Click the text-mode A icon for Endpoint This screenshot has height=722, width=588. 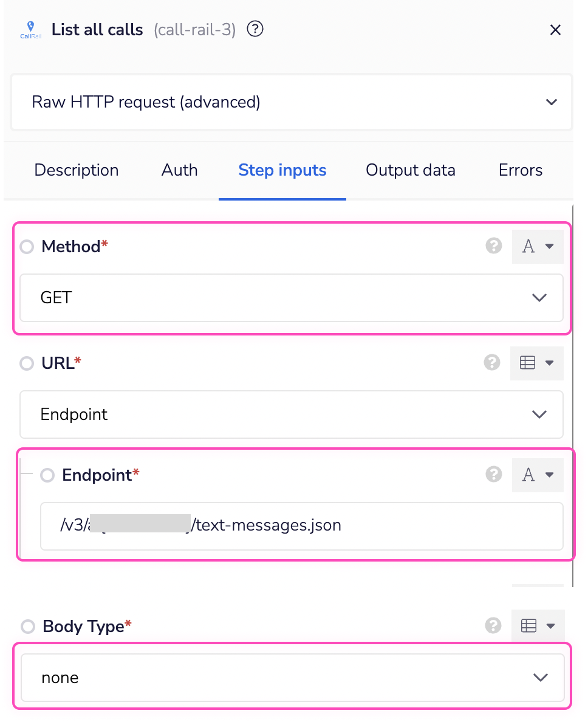point(538,475)
